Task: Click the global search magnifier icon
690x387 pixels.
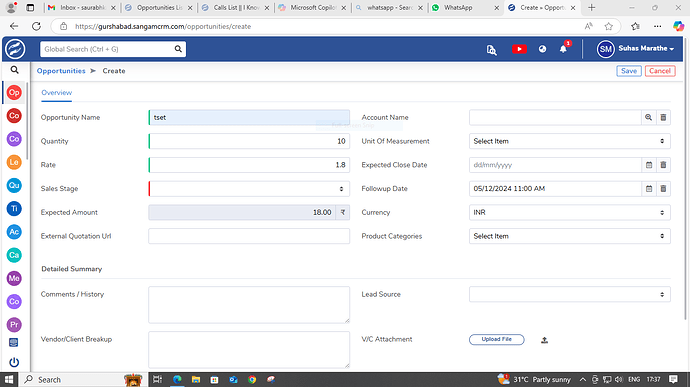Action: [178, 49]
